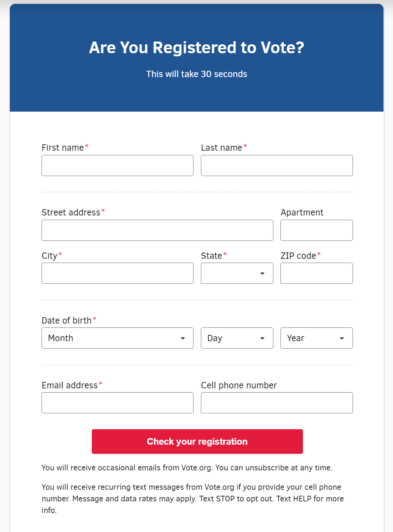The image size is (393, 532).
Task: Focus the Cell phone number field
Action: click(x=277, y=403)
